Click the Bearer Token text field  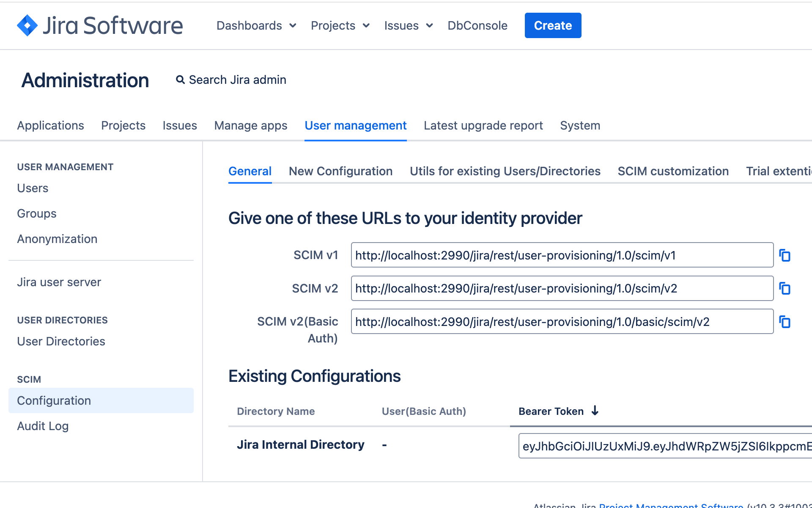coord(664,446)
